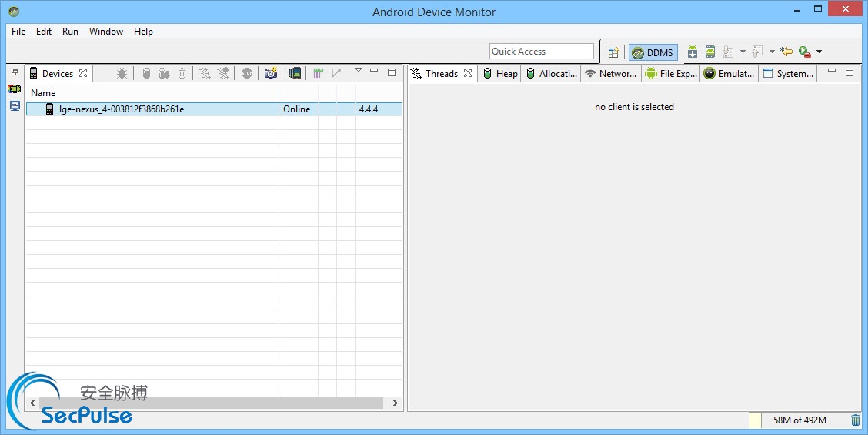
Task: Open the Console fast view sidebar icon
Action: point(15,106)
